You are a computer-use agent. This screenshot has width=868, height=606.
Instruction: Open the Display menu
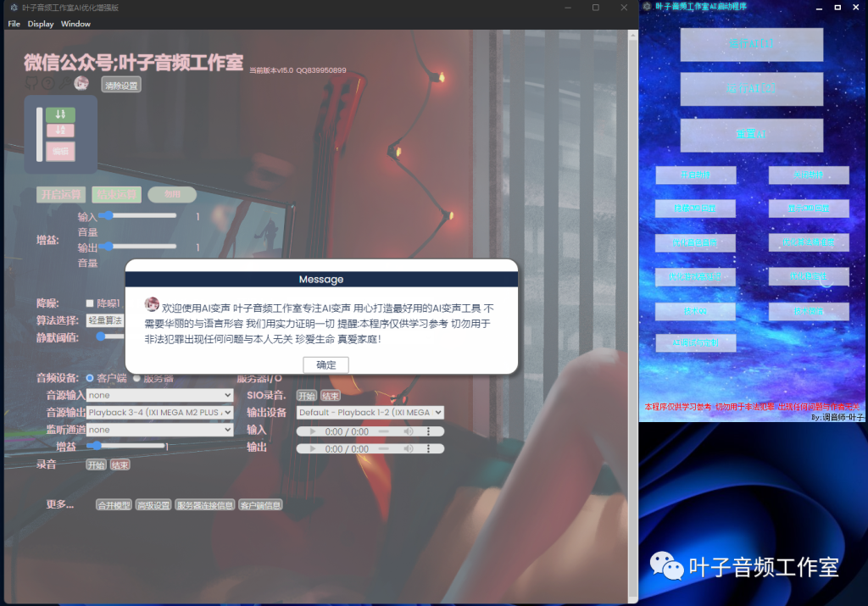coord(40,23)
